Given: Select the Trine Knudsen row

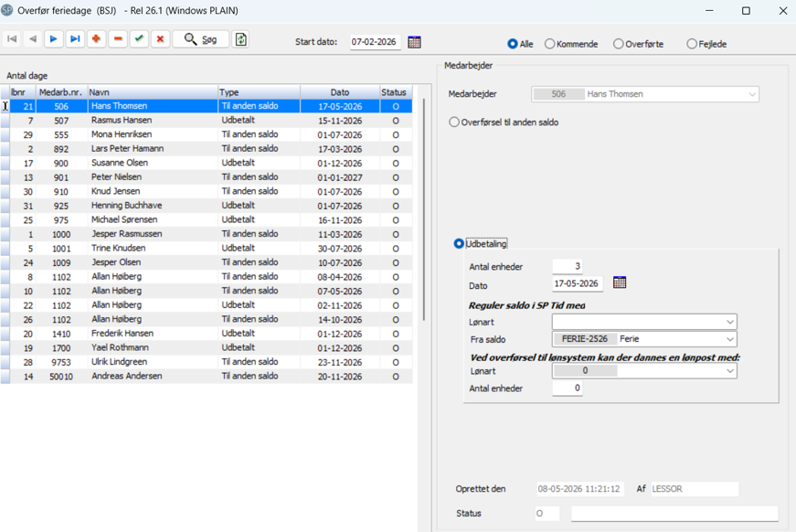Looking at the screenshot, I should click(207, 249).
